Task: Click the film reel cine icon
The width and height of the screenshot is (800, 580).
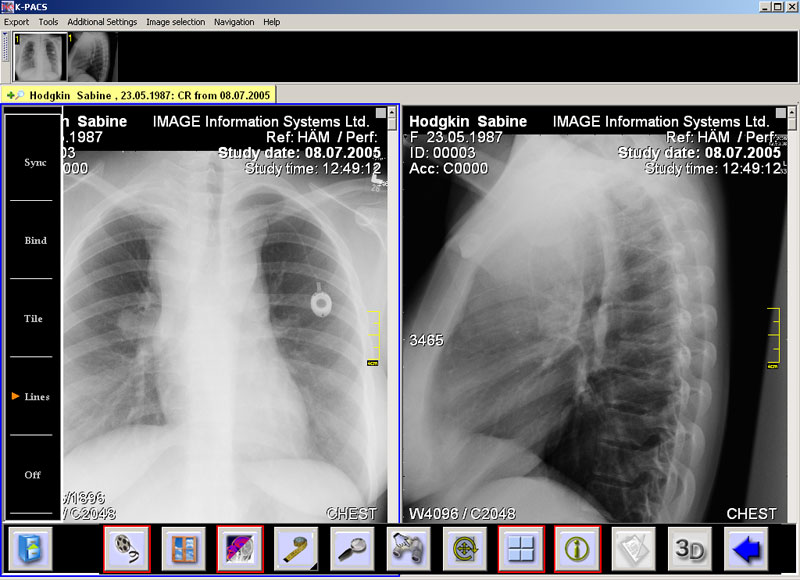Action: pos(127,549)
